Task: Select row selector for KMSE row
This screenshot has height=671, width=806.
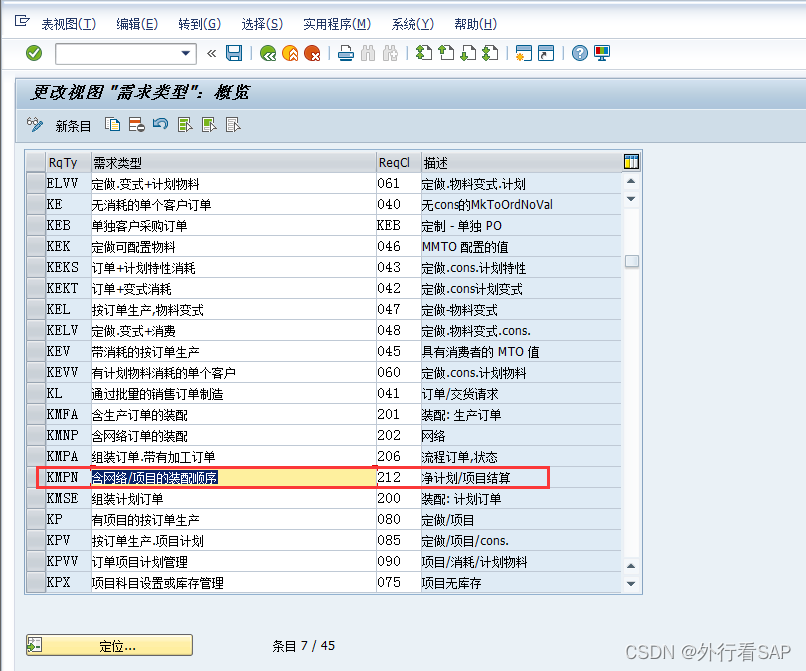Action: point(36,499)
